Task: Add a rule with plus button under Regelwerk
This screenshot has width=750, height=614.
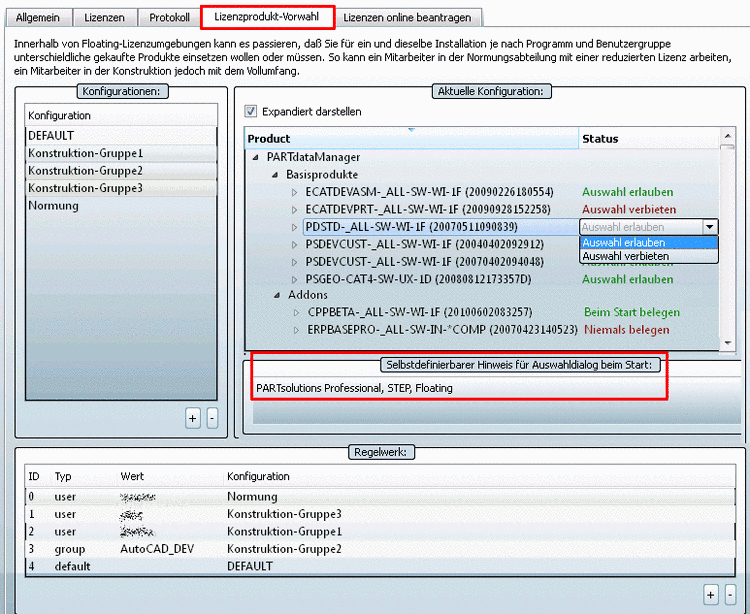Action: (x=711, y=595)
